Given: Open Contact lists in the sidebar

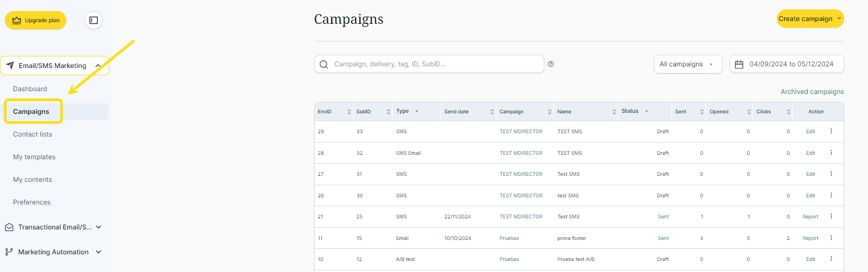Looking at the screenshot, I should coord(33,134).
